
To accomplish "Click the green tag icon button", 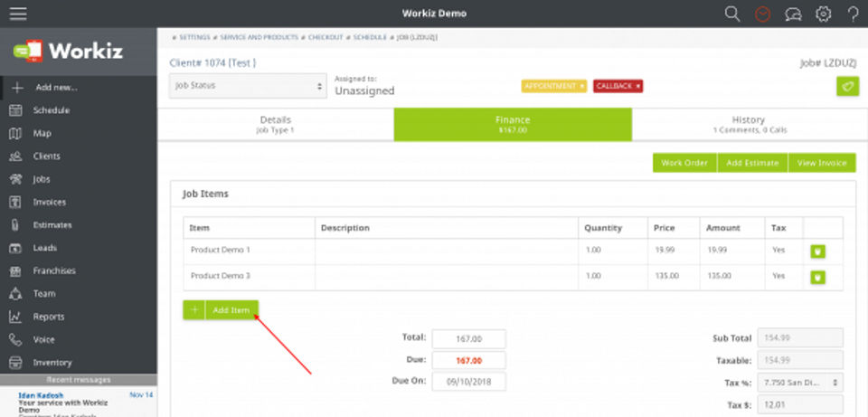I will point(847,87).
